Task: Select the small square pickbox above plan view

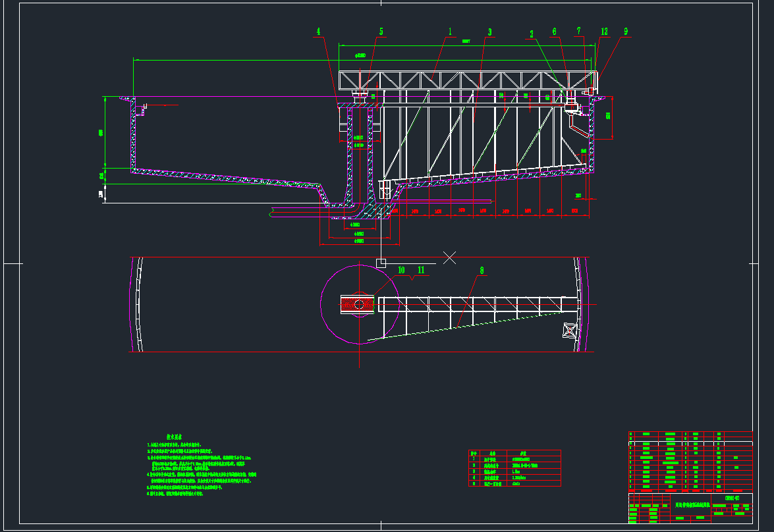Action: tap(381, 263)
